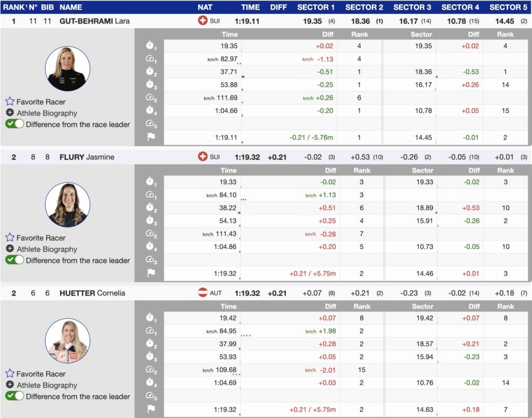Disable Huetter's difference from race leader switch
The height and width of the screenshot is (418, 532).
pyautogui.click(x=15, y=396)
